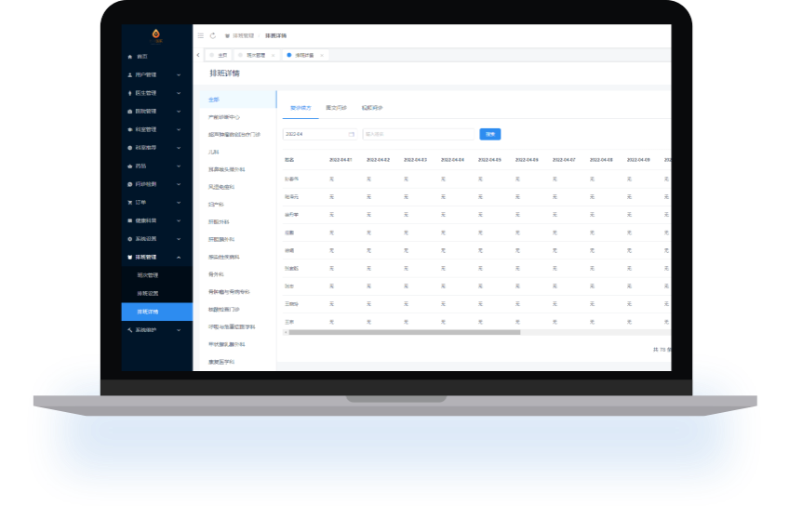This screenshot has width=789, height=532.
Task: Click the home icon for 首页 in sidebar
Action: pos(129,57)
